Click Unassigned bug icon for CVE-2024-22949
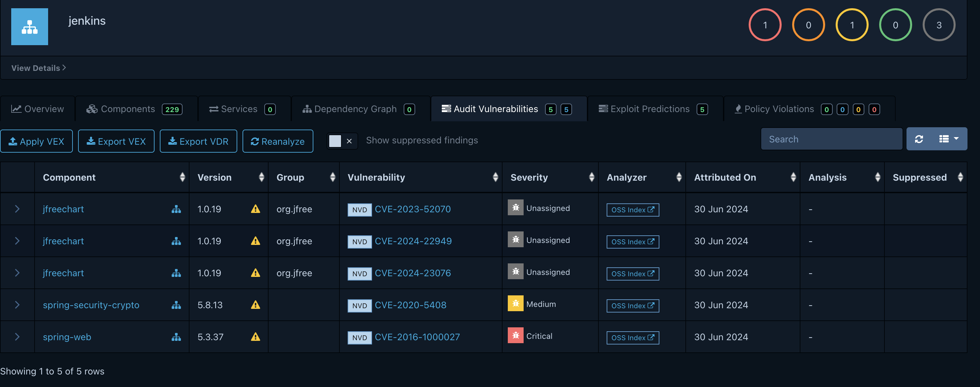 515,239
